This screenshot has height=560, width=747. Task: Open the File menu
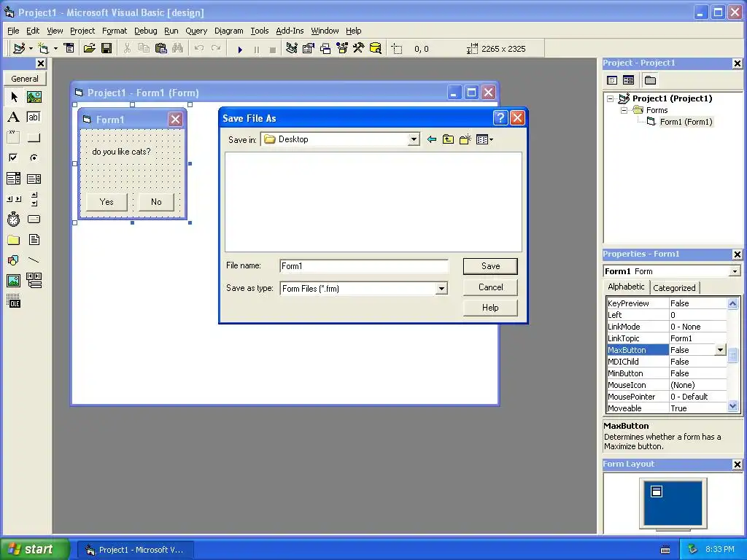coord(13,31)
